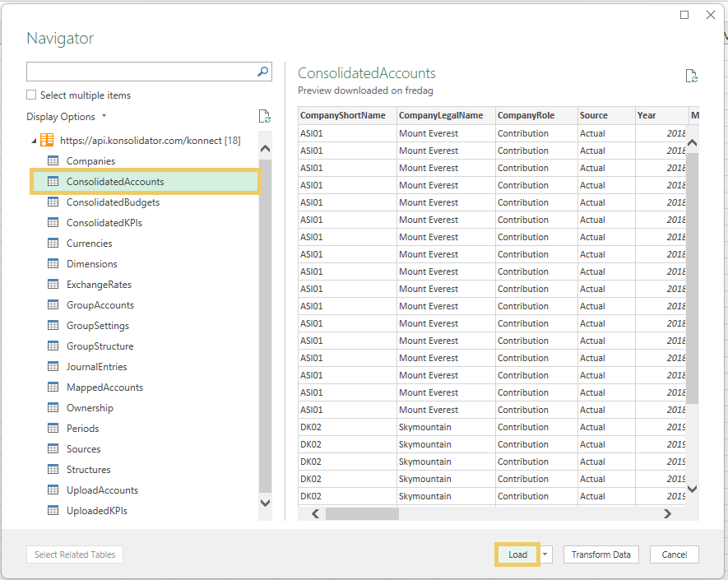Select ConsolidatedBudgets in the tree
The height and width of the screenshot is (580, 728).
coord(113,202)
